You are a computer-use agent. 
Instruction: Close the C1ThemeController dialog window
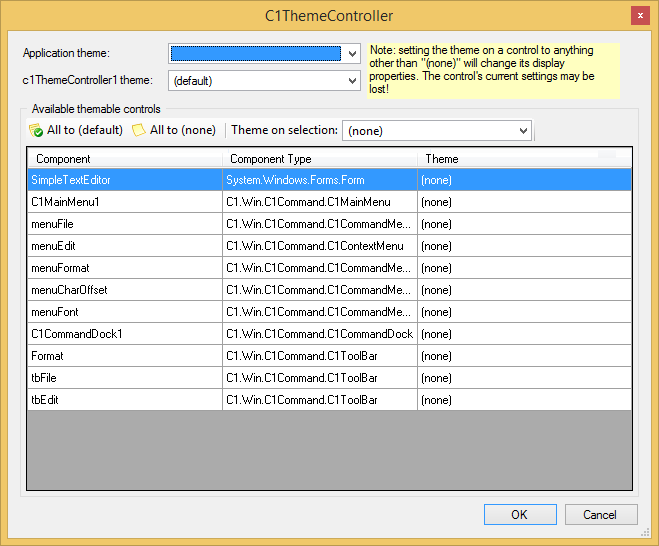point(638,16)
